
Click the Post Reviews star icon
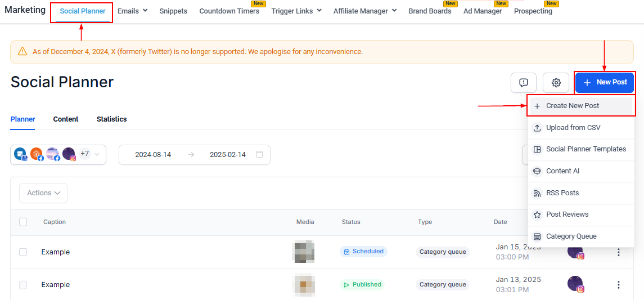(x=537, y=214)
